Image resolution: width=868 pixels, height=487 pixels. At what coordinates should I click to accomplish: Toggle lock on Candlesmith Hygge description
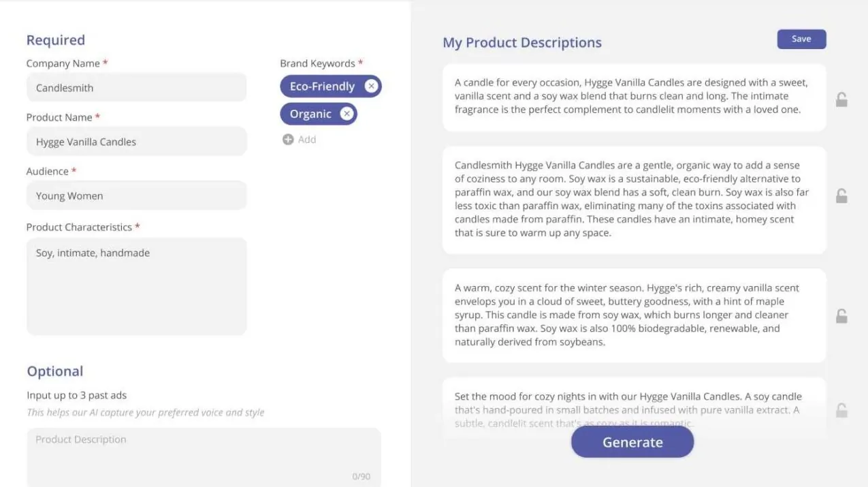[841, 196]
